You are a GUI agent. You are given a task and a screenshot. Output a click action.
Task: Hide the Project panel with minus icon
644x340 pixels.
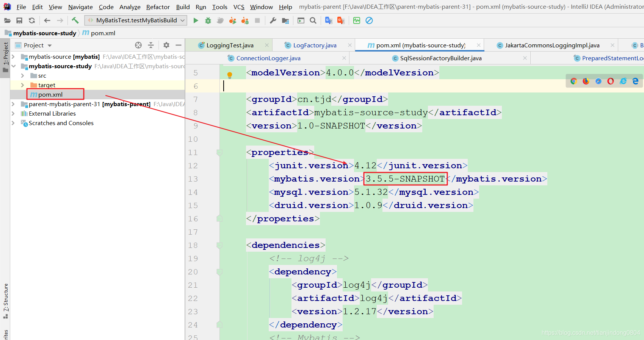click(179, 45)
